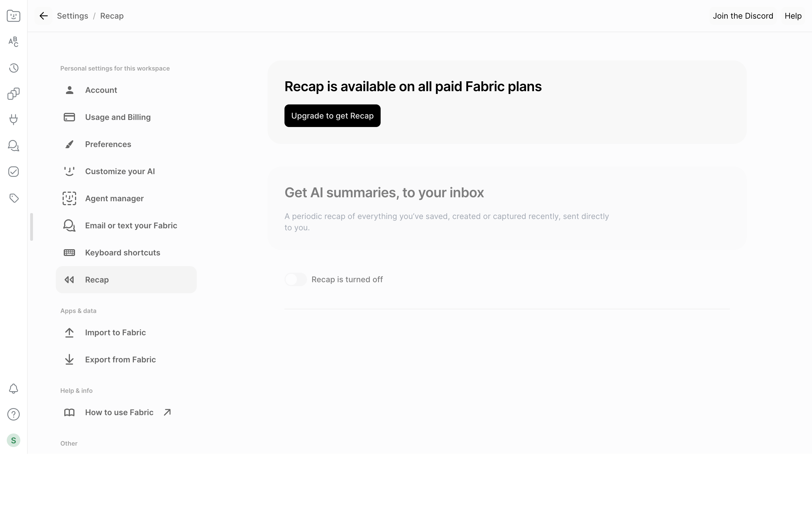Open the tag icon in sidebar
Screen dimensions: 812x508
click(14, 198)
